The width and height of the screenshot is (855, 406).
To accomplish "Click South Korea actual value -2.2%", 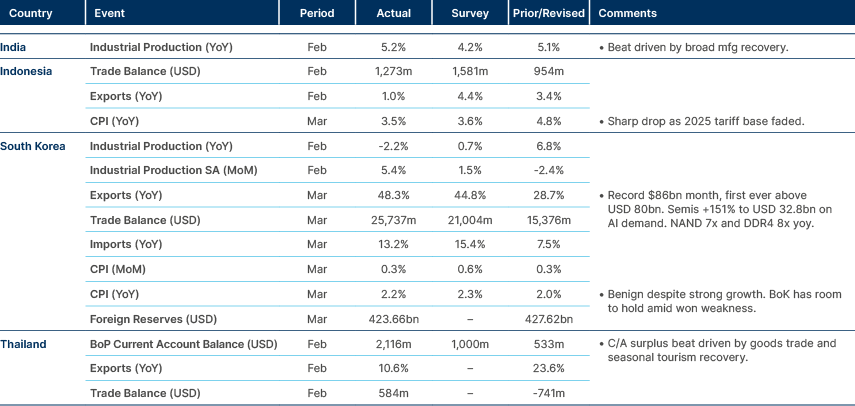I will 394,147.
